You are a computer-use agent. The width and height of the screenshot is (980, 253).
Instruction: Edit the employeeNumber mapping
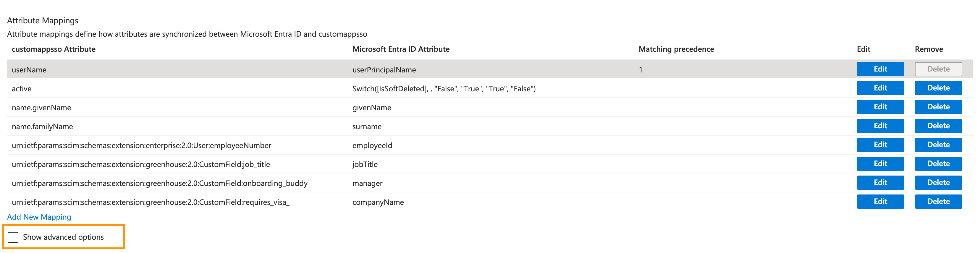click(x=880, y=145)
